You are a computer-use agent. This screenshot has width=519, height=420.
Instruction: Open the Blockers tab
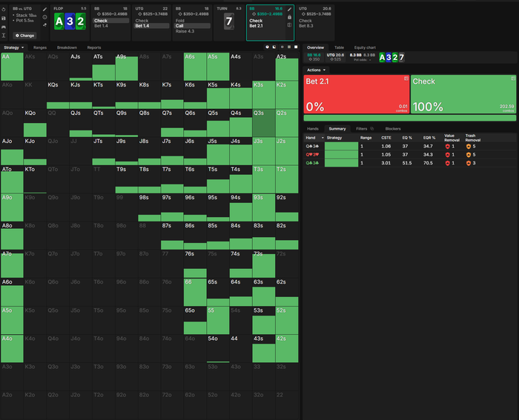click(393, 129)
